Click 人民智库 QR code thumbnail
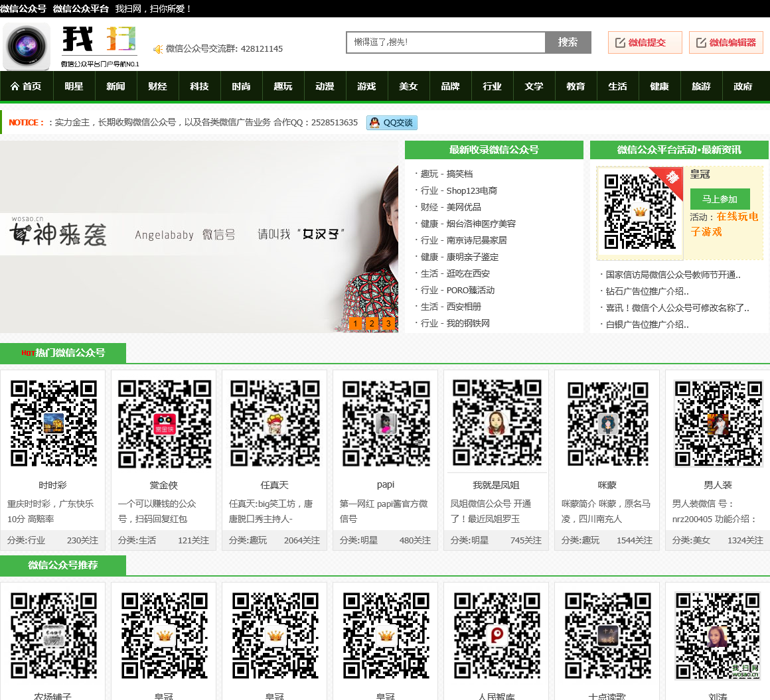Screen dimensions: 770x700 [497, 635]
